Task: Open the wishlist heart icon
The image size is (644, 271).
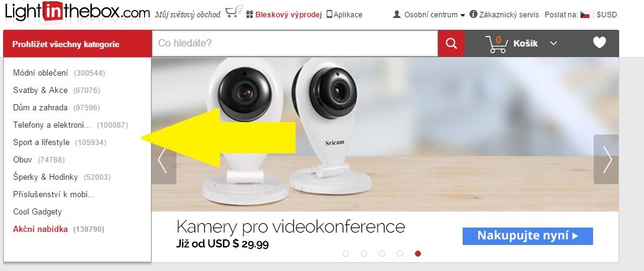Action: pos(599,43)
